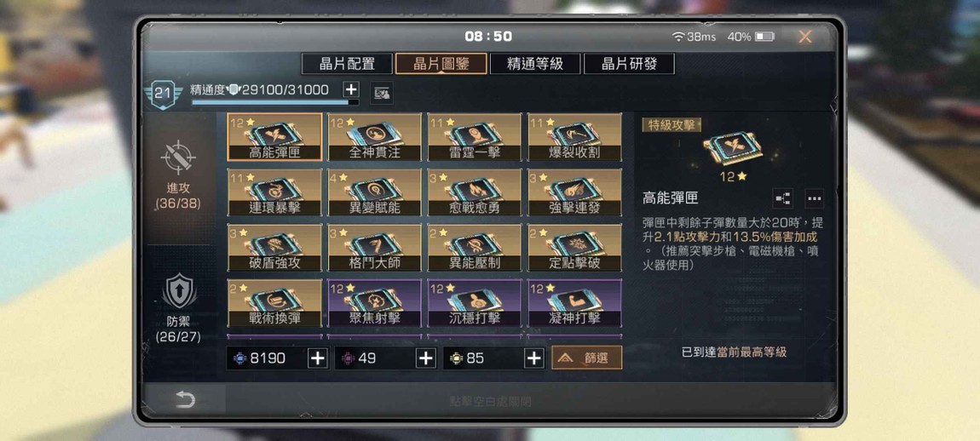The image size is (980, 441).
Task: Close the chip panel with X
Action: [x=805, y=37]
